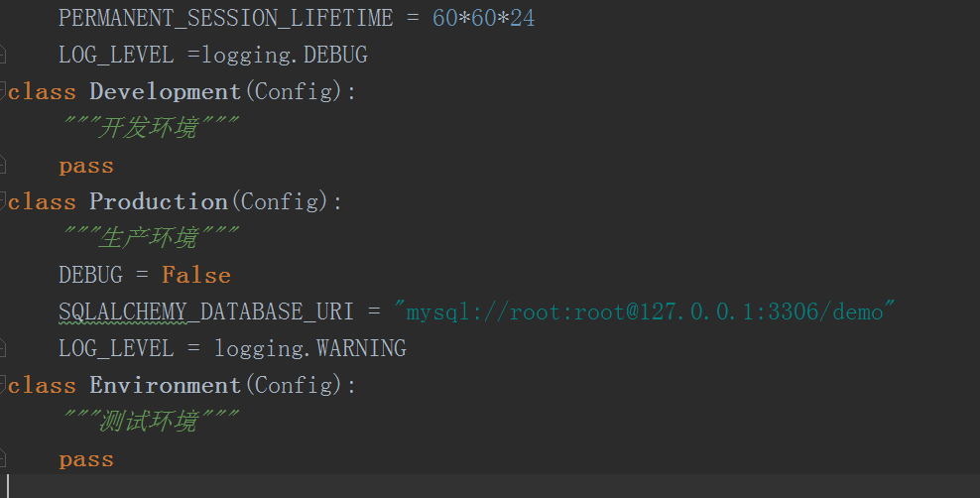Viewport: 980px width, 498px height.
Task: Click the 测试环境 docstring
Action: [x=150, y=422]
